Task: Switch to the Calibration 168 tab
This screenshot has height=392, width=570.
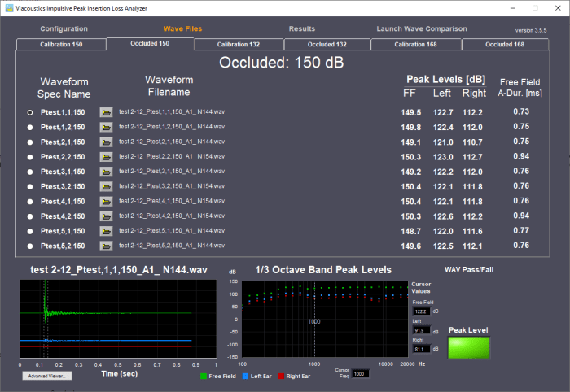Action: click(x=415, y=44)
